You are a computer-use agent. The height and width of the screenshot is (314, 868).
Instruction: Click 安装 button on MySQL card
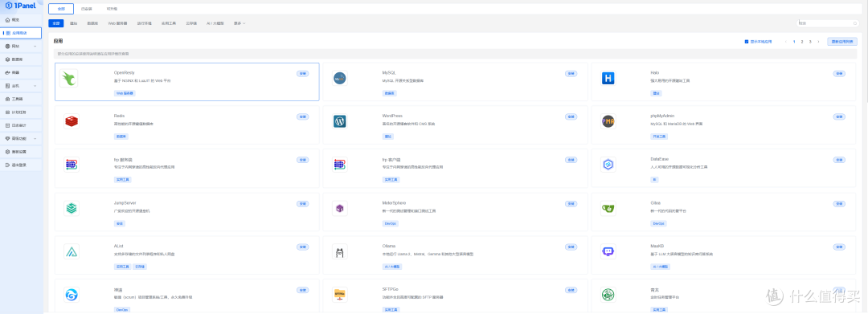571,73
